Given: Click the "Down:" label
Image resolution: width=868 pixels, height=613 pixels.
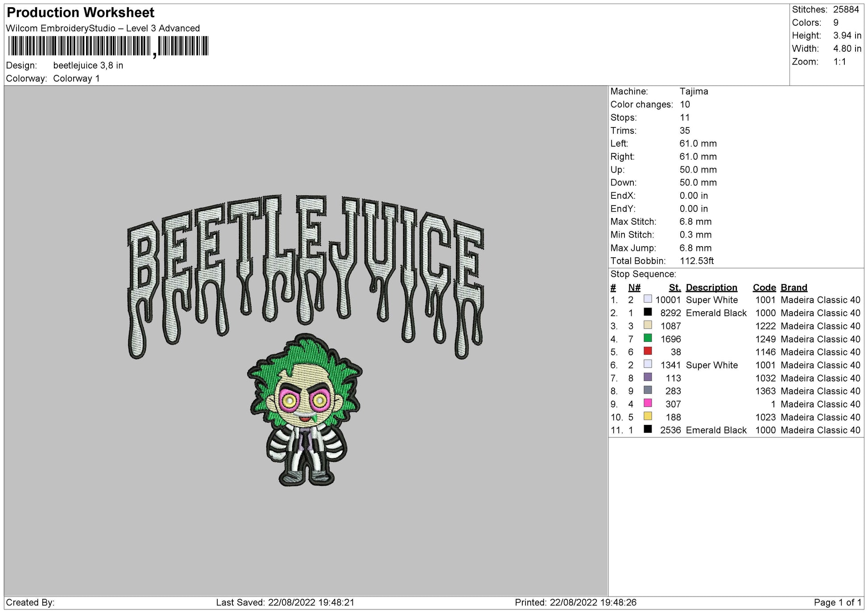Looking at the screenshot, I should (623, 182).
